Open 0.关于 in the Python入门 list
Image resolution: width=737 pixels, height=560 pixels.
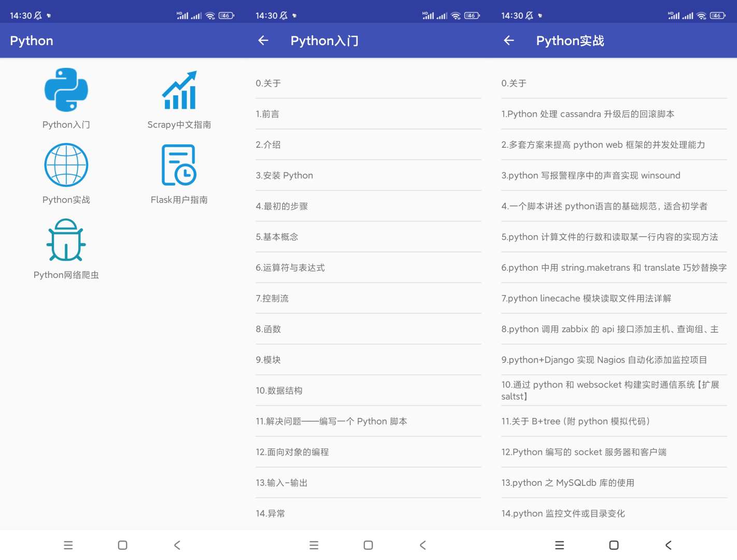(x=368, y=83)
